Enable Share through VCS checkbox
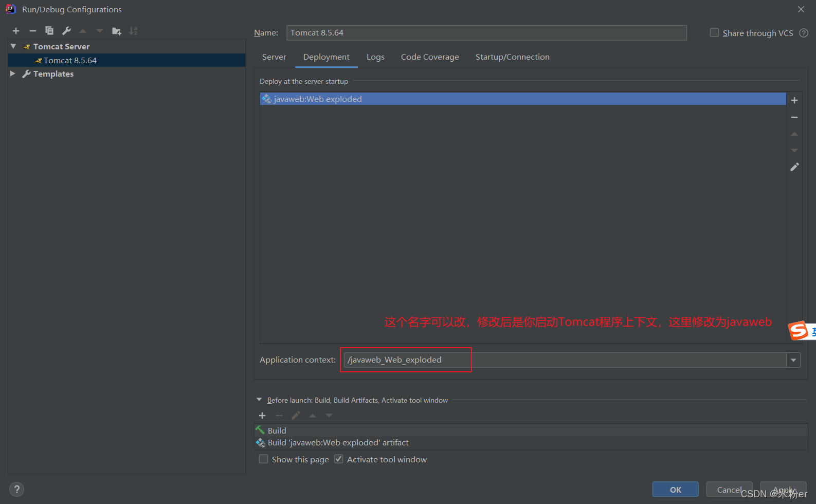This screenshot has width=816, height=504. coord(714,32)
